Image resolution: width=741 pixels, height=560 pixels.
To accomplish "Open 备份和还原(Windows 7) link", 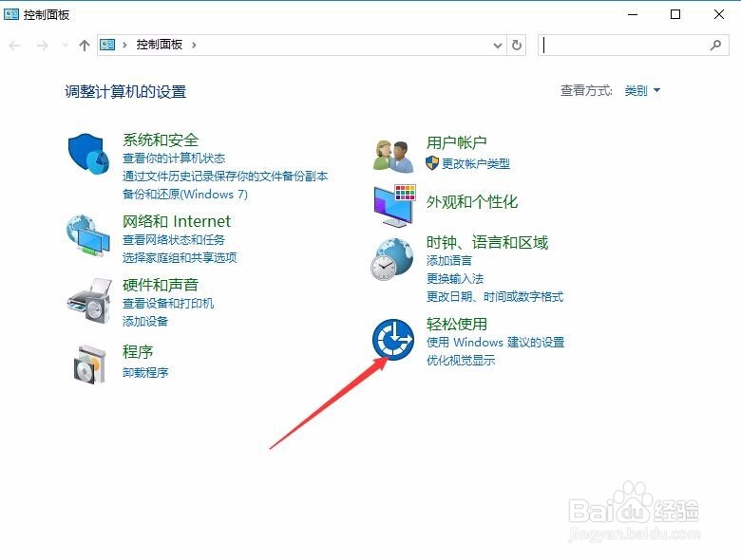I will point(185,194).
